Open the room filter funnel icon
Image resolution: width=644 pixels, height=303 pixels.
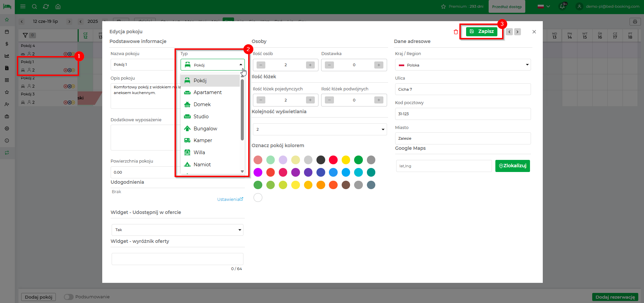[x=25, y=35]
